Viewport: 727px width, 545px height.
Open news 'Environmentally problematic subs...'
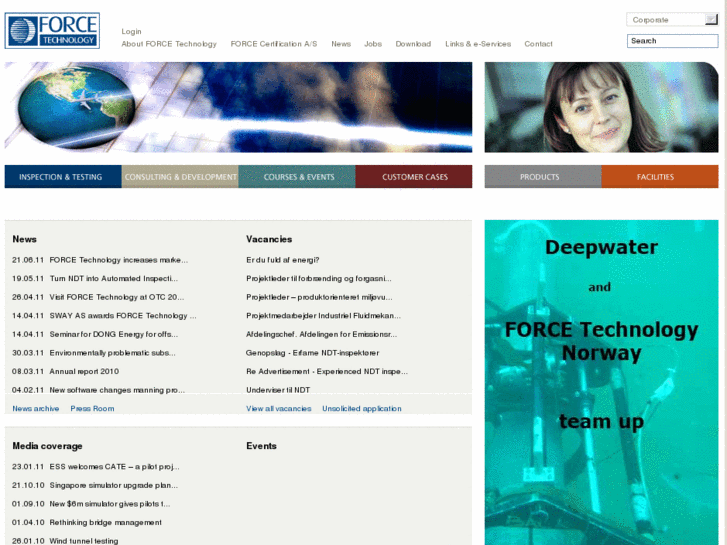(113, 353)
